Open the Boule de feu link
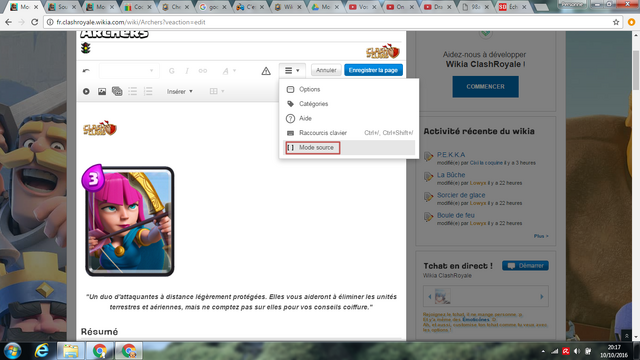The image size is (640, 360). pyautogui.click(x=456, y=215)
